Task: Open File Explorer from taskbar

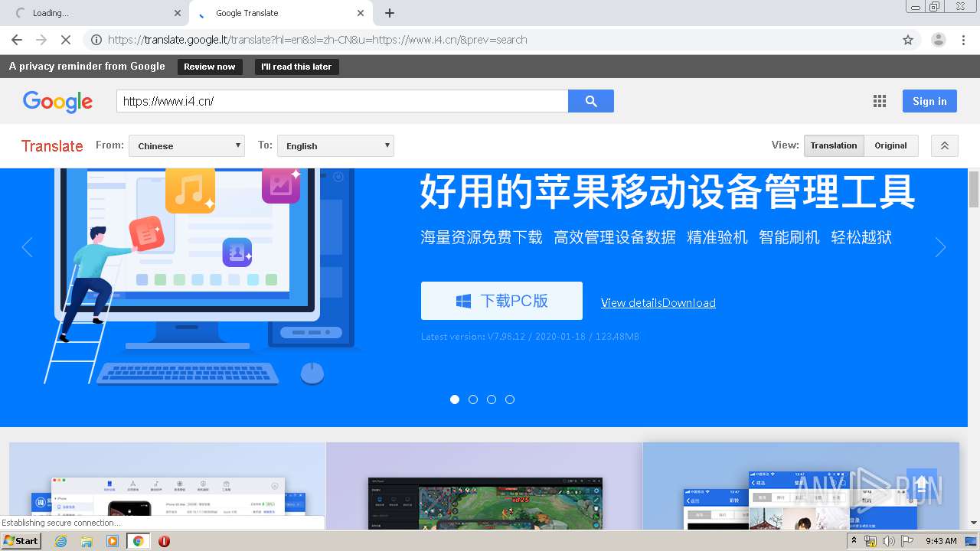Action: [87, 541]
